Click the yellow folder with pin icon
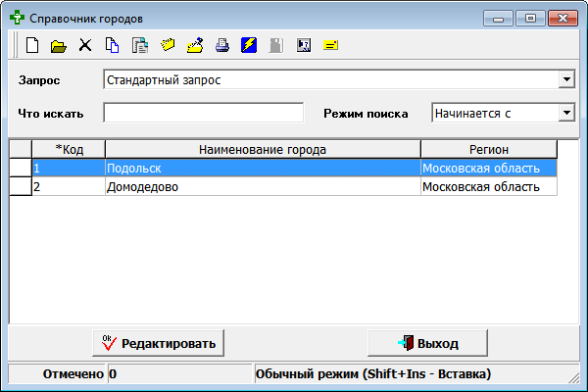 coord(195,45)
